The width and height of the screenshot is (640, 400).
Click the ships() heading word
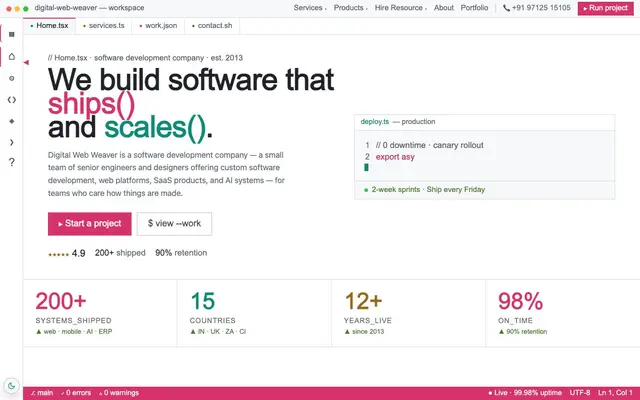pyautogui.click(x=91, y=103)
